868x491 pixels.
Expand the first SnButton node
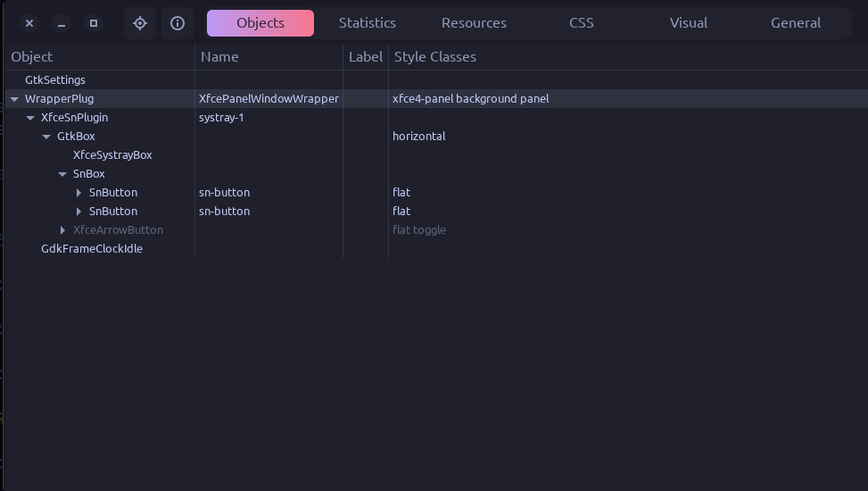pyautogui.click(x=79, y=193)
